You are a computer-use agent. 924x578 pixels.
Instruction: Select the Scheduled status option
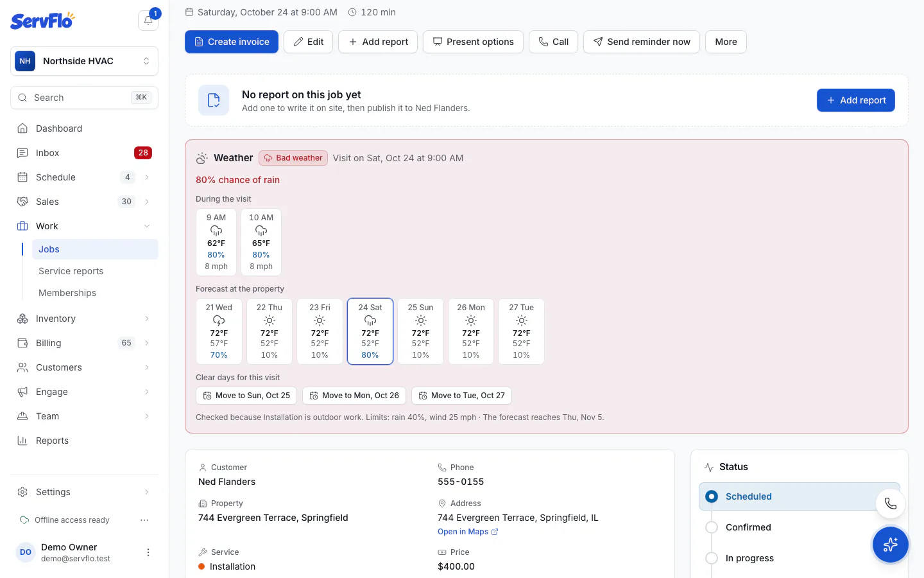point(799,496)
